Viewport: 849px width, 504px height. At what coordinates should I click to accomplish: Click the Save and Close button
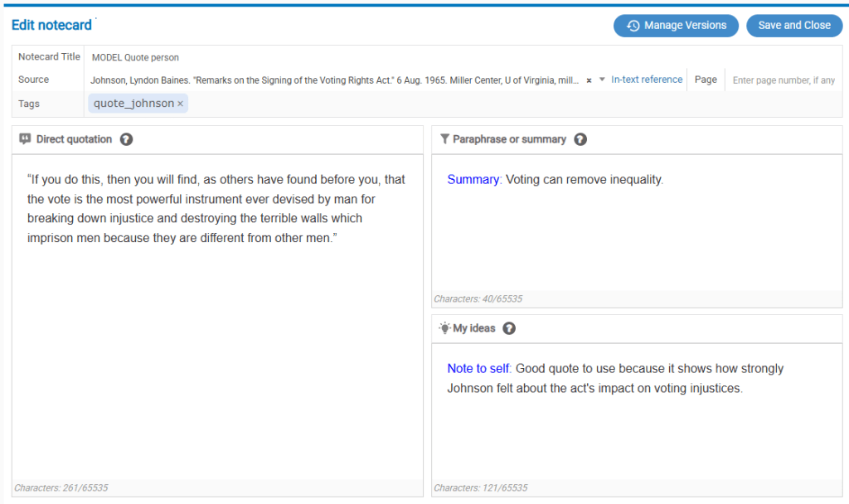pos(793,26)
